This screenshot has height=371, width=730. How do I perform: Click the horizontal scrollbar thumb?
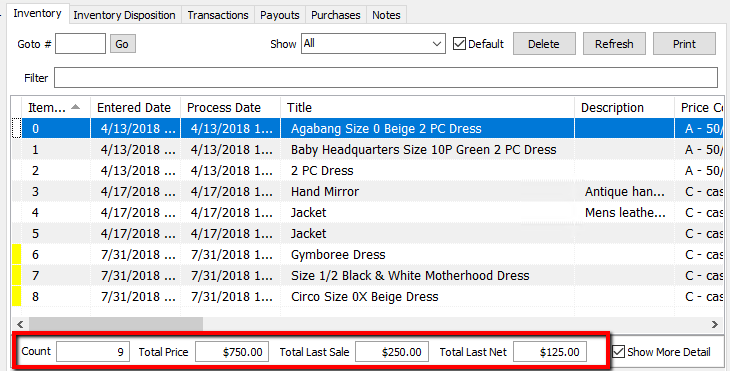pyautogui.click(x=116, y=324)
